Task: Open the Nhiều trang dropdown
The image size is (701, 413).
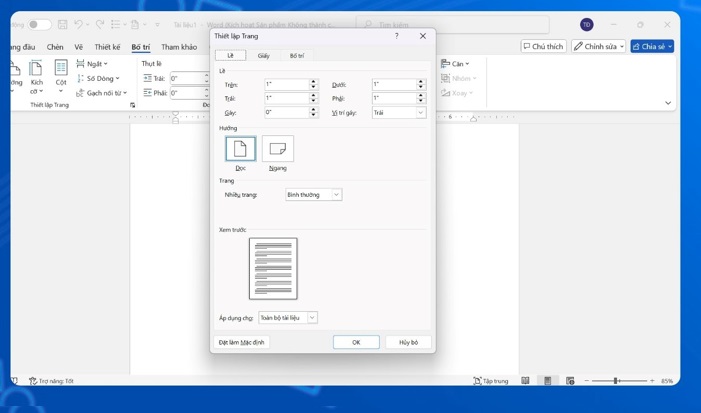Action: [x=313, y=195]
